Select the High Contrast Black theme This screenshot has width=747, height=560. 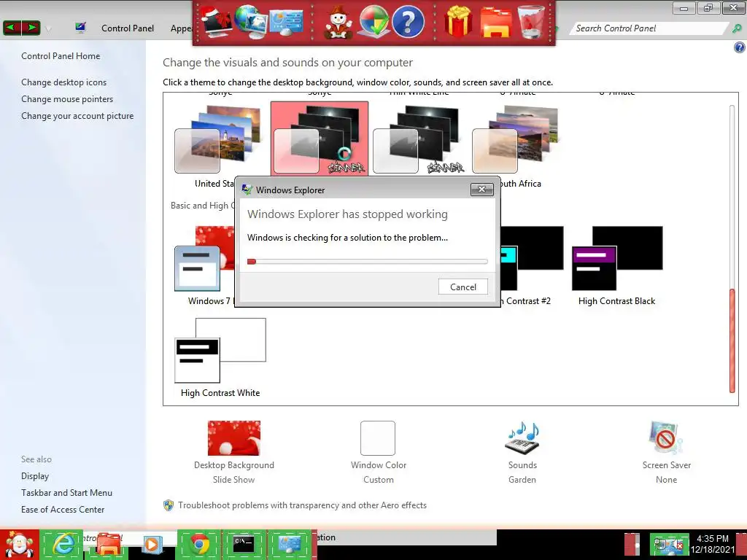tap(617, 265)
